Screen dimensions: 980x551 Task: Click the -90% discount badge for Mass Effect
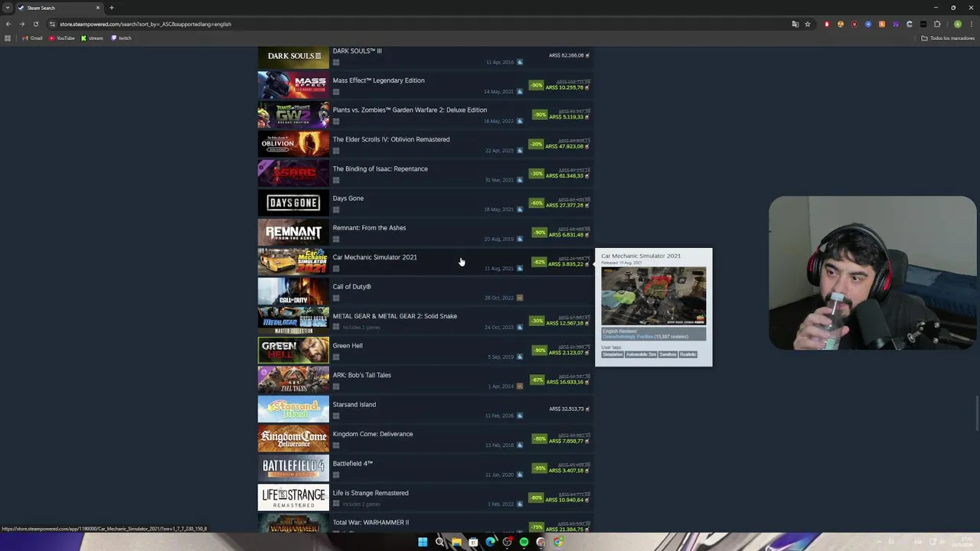[536, 85]
